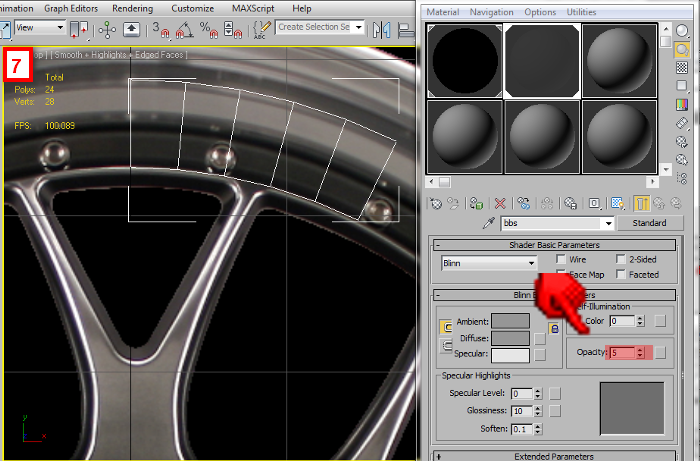Click the Reset Map/Material delete icon
700x461 pixels.
(x=501, y=203)
